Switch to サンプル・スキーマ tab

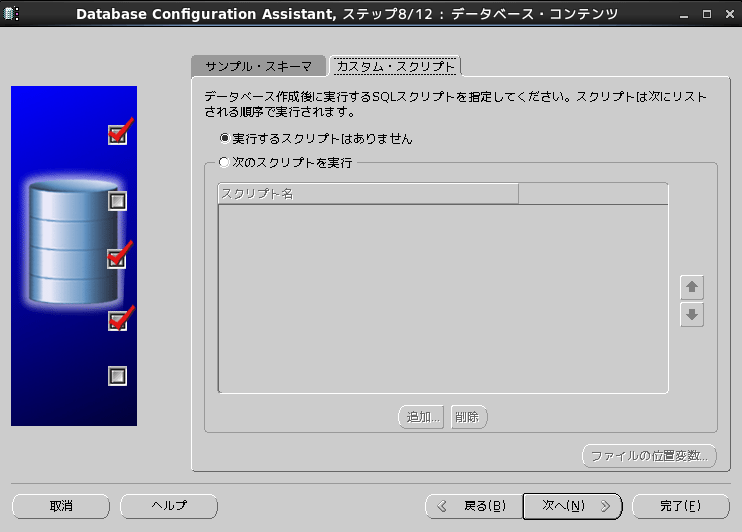coord(258,66)
